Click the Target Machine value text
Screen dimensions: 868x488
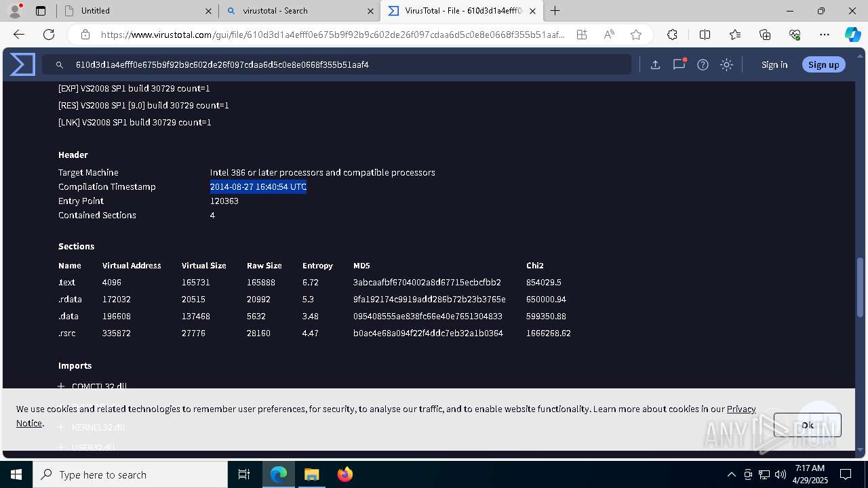coord(322,172)
